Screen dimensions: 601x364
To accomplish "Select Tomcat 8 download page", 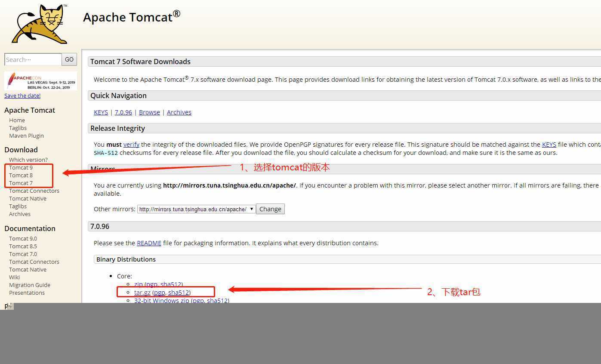I will 21,175.
